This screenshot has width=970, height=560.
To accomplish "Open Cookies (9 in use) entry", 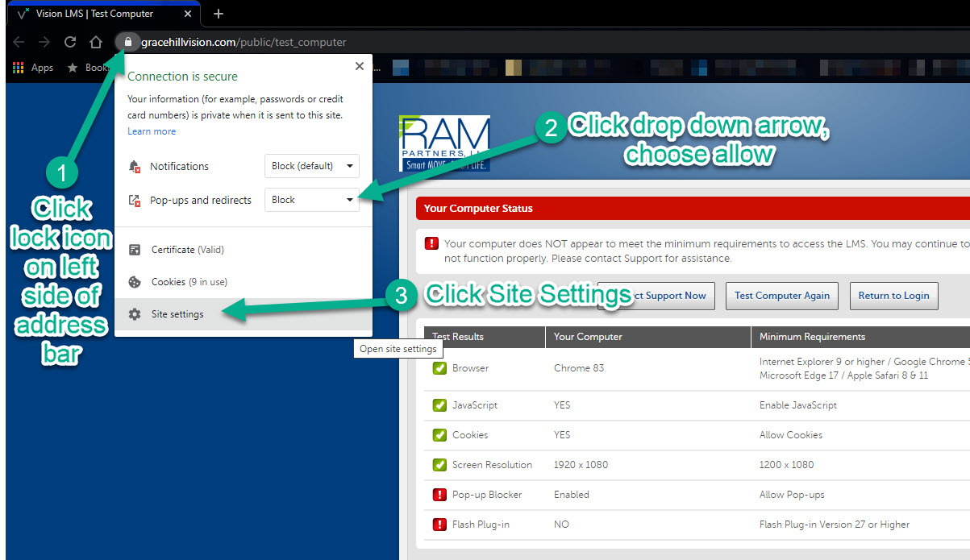I will pyautogui.click(x=244, y=282).
